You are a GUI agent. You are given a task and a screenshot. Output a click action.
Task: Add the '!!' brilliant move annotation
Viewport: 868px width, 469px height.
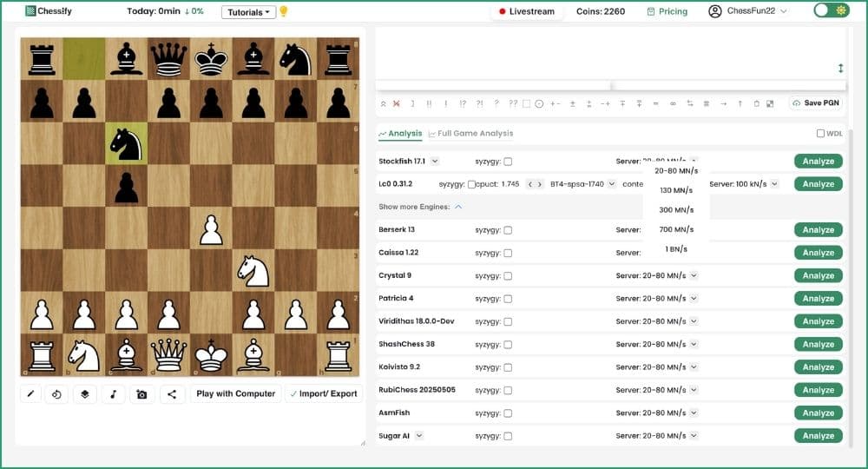click(x=429, y=103)
